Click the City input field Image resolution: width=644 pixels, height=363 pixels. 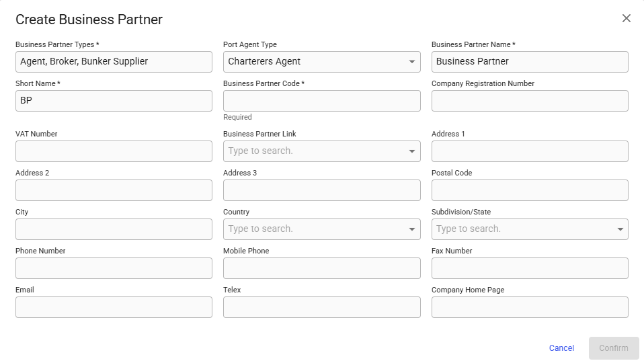pyautogui.click(x=114, y=229)
